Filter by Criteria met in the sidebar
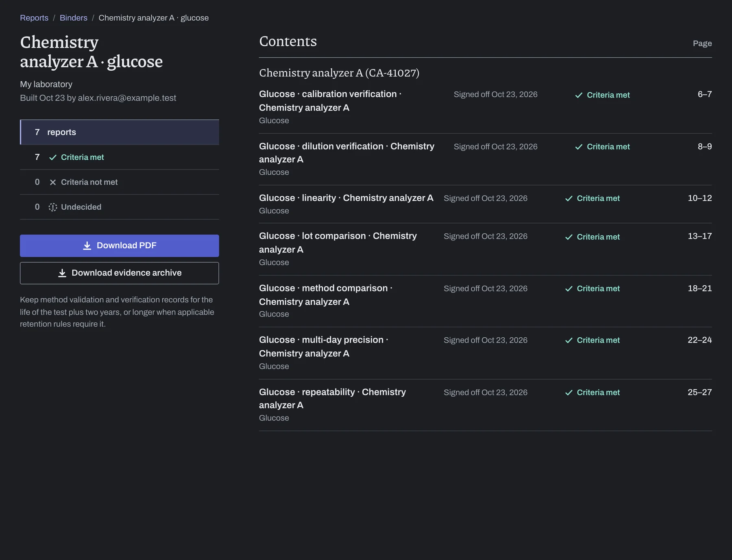 [120, 157]
